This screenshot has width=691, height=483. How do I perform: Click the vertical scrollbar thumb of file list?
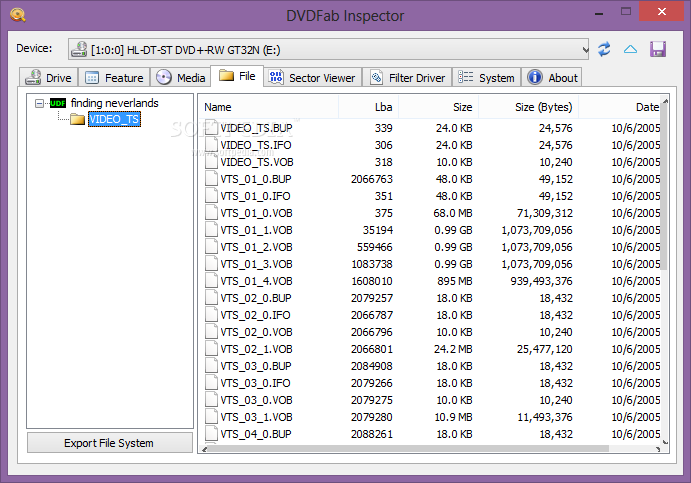[x=665, y=189]
